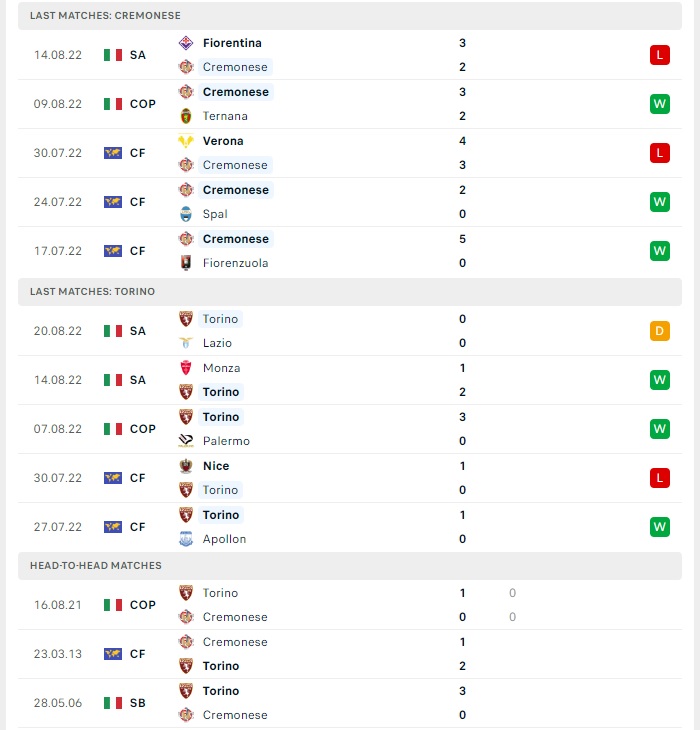Click the Italy flag beside SB league
The width and height of the screenshot is (700, 730).
[x=113, y=703]
